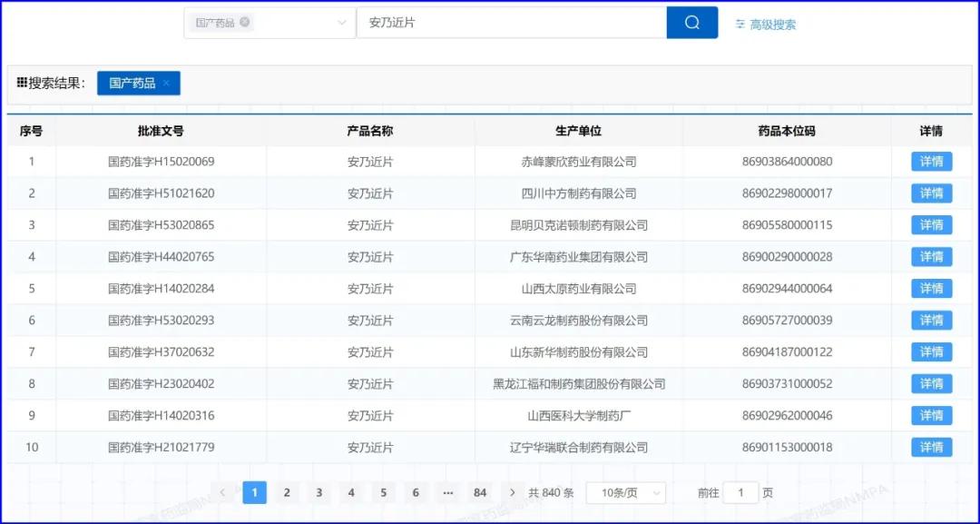View 详情 for 赤峰蒙欣药业有限公司 row

(931, 161)
